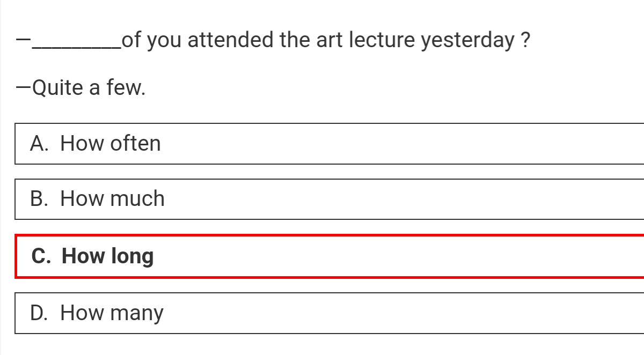The width and height of the screenshot is (644, 355).
Task: Click the reply text 'Quite a few.'
Action: tap(89, 87)
